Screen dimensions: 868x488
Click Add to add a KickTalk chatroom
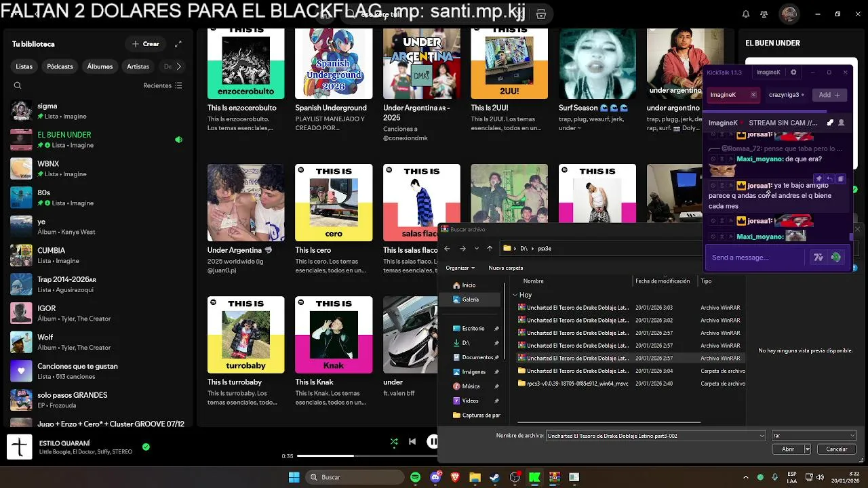(829, 95)
